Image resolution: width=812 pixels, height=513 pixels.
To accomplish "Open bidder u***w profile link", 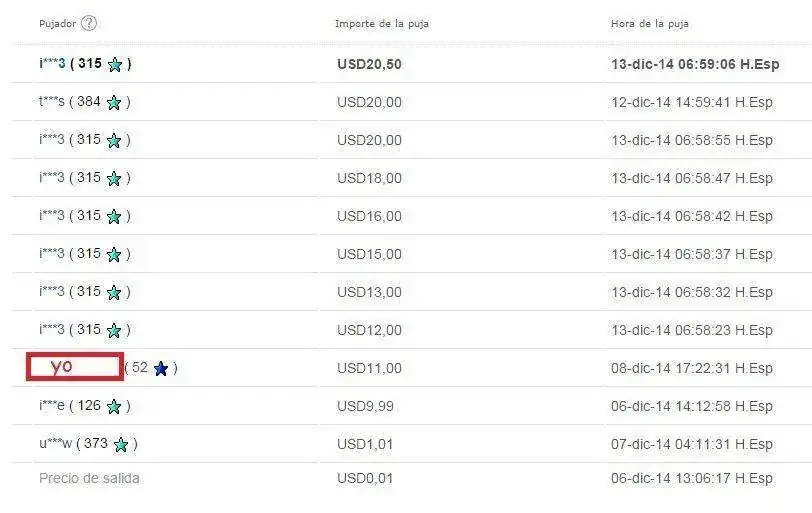I will [x=55, y=444].
